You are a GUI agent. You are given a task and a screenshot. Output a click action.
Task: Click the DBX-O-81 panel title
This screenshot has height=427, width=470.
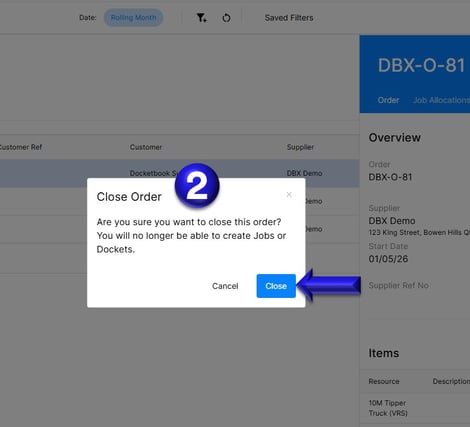click(421, 65)
